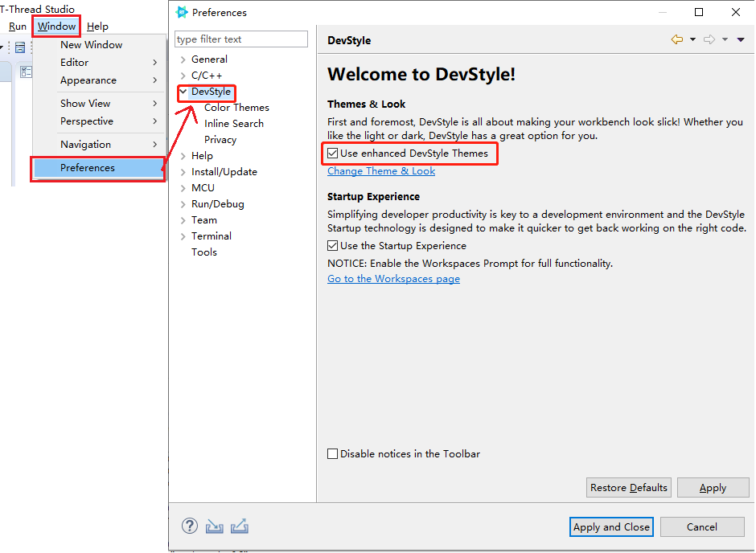Collapse the DevStyle tree node
The width and height of the screenshot is (756, 553).
183,91
